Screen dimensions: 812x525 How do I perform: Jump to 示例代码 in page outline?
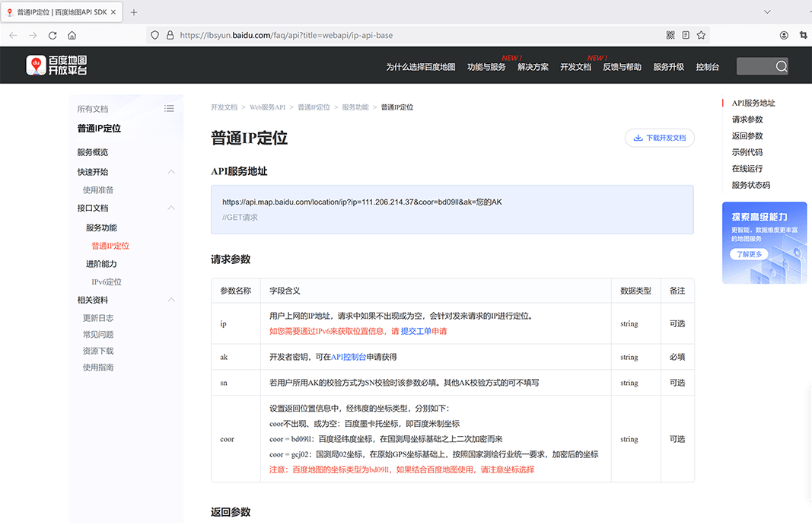tap(747, 152)
